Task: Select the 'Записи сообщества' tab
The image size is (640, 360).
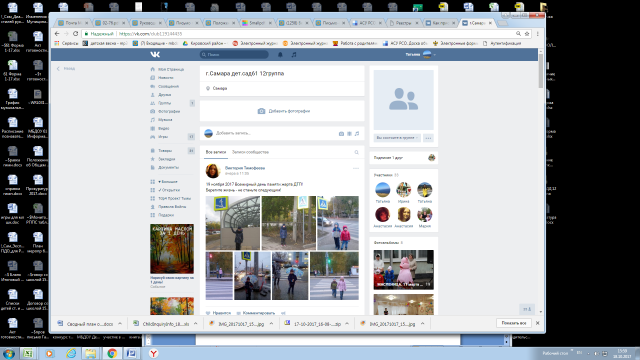Action: [x=250, y=152]
